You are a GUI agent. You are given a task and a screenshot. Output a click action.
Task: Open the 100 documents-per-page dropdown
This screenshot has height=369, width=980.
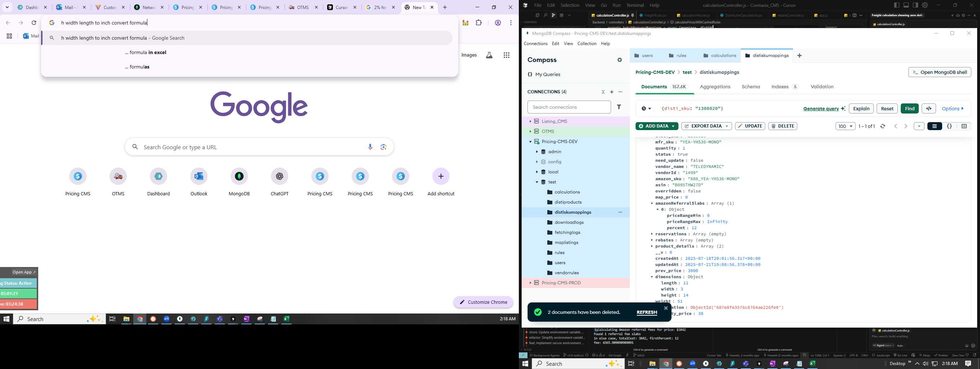tap(845, 126)
